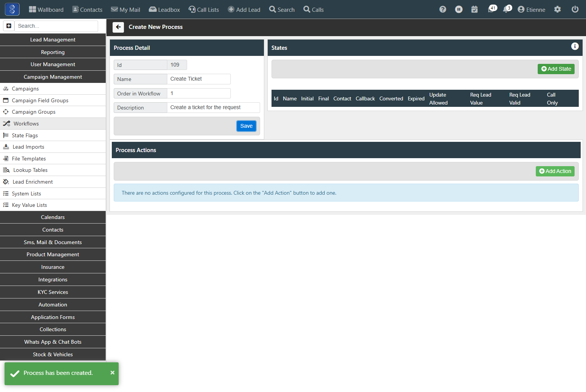Open Lookup Tables
Image resolution: width=586 pixels, height=392 pixels.
click(x=53, y=170)
